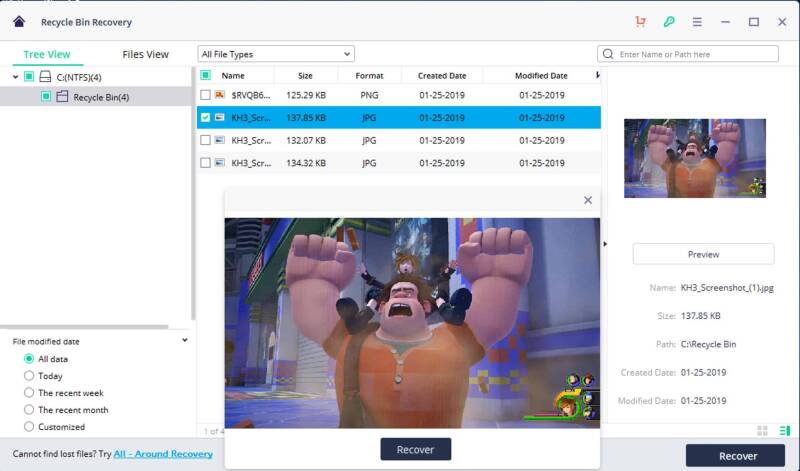Select The recent month radio option
The height and width of the screenshot is (471, 800).
point(29,409)
